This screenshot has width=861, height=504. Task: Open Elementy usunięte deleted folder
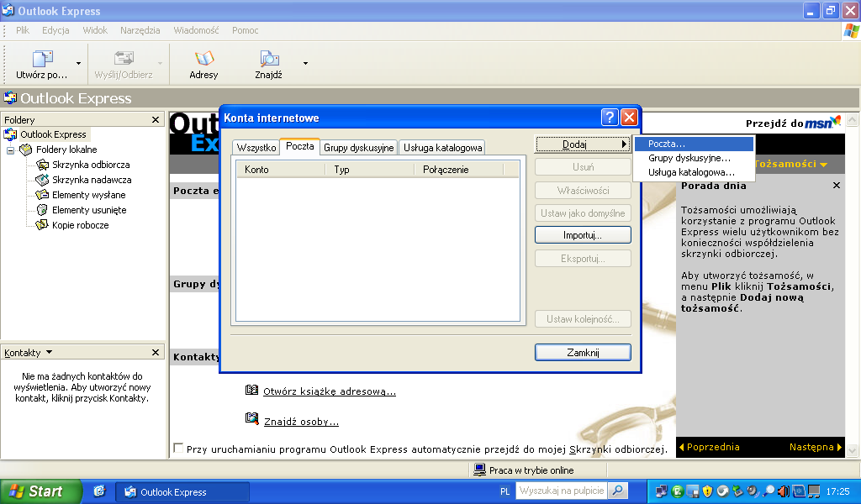pos(89,210)
